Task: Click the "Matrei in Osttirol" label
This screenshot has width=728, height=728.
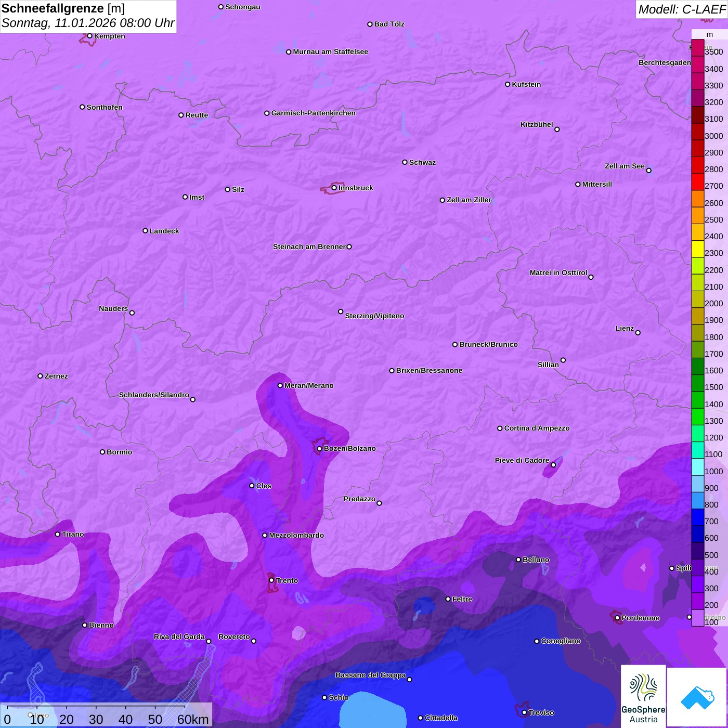Action: pos(558,272)
